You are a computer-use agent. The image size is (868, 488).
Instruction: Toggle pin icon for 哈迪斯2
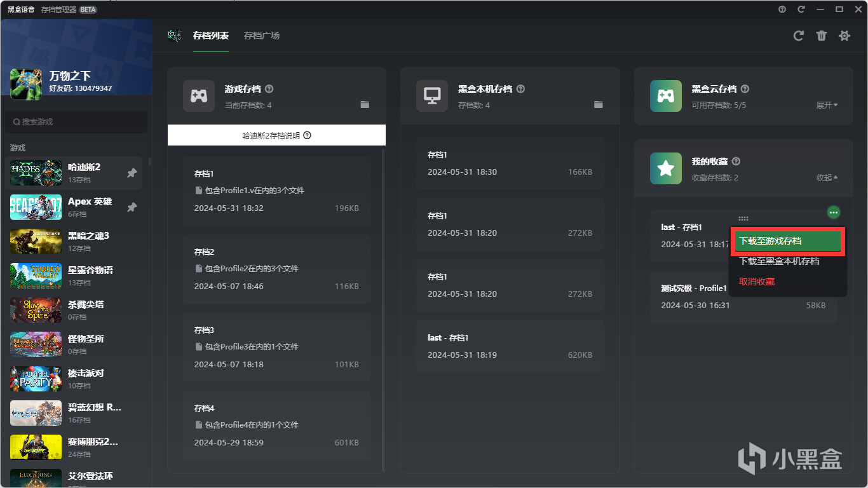(132, 173)
